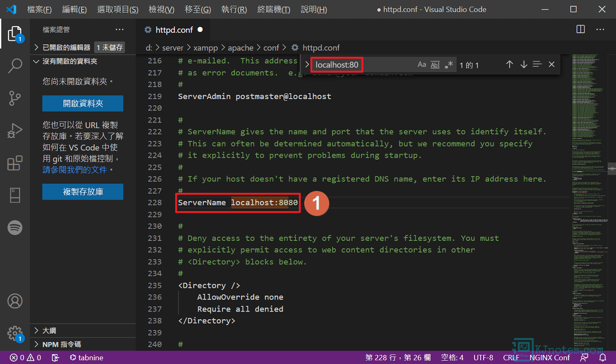This screenshot has width=616, height=364.
Task: Toggle Match Case in find widget
Action: click(422, 64)
